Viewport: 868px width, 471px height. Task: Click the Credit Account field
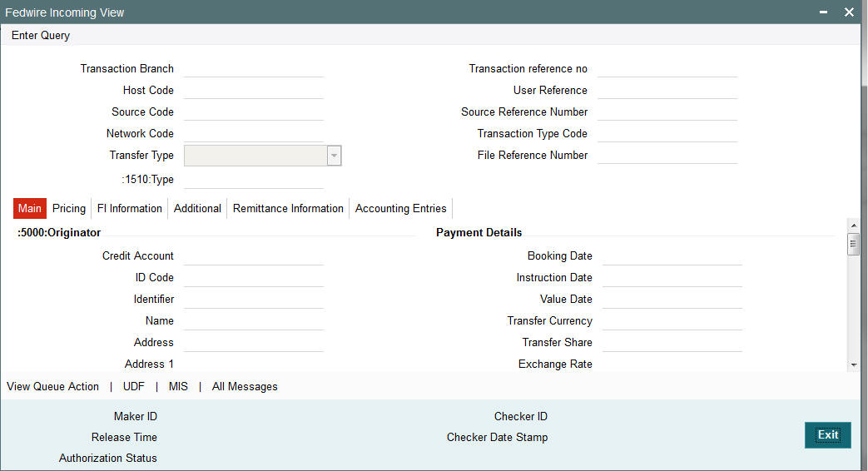point(254,256)
